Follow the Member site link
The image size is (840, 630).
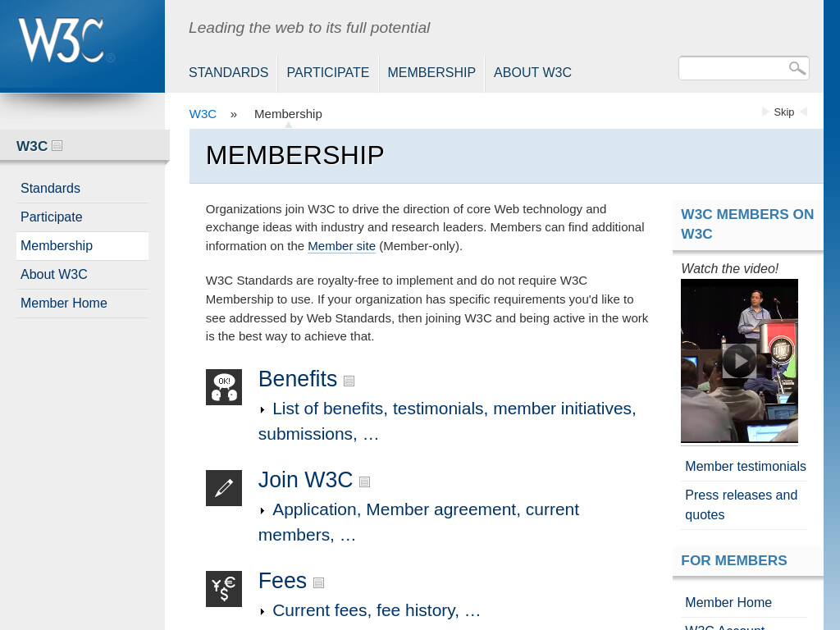click(x=341, y=246)
